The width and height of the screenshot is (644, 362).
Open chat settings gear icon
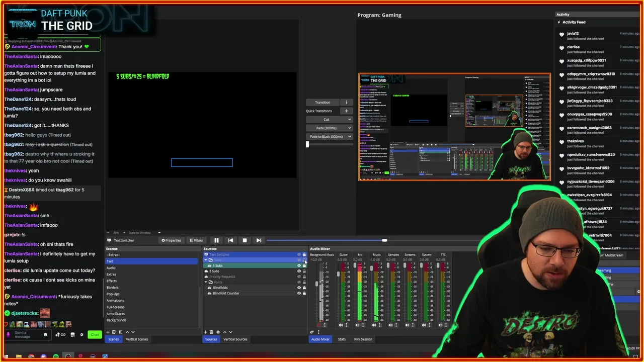[82, 334]
